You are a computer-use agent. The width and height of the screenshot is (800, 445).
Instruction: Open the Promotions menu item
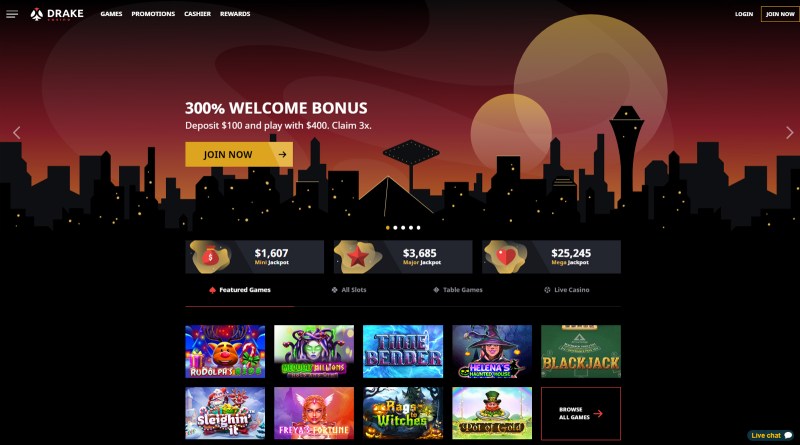153,14
